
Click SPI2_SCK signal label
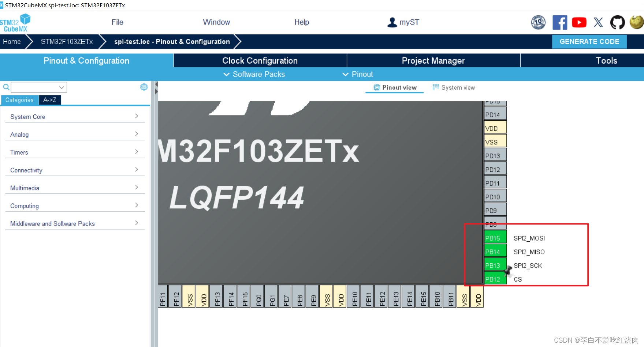[528, 265]
